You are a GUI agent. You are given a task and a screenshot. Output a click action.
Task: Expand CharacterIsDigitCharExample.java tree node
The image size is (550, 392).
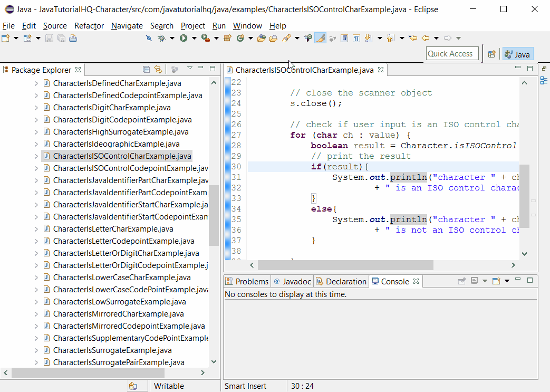(36, 108)
